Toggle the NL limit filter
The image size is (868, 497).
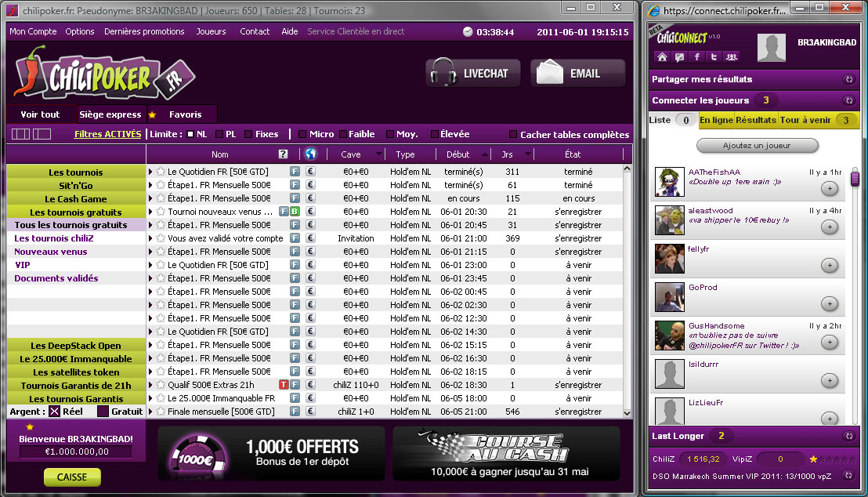click(190, 134)
